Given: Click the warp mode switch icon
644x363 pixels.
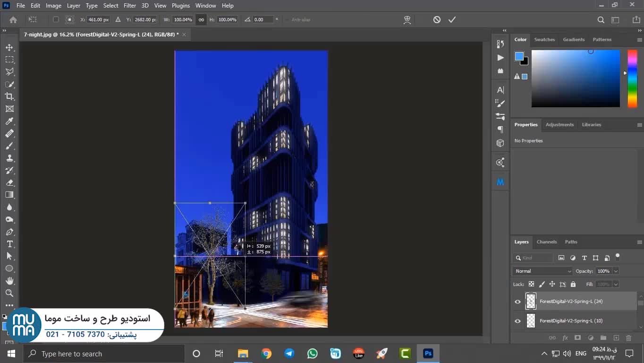Looking at the screenshot, I should click(x=407, y=19).
